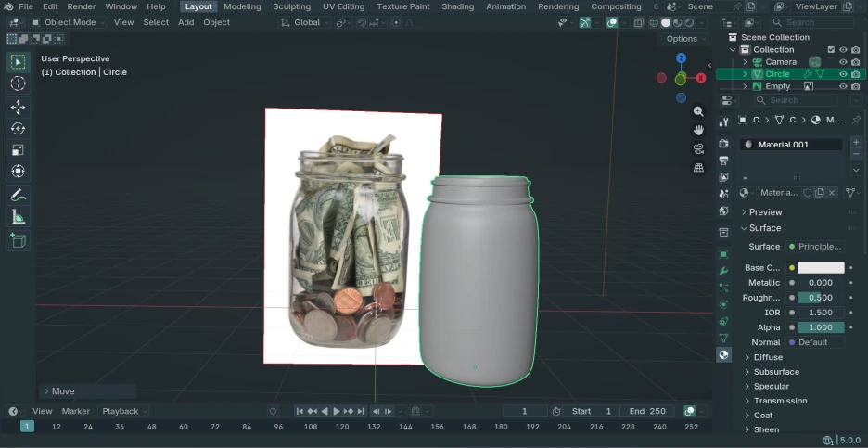
Task: Open the Material properties tab
Action: tap(723, 355)
